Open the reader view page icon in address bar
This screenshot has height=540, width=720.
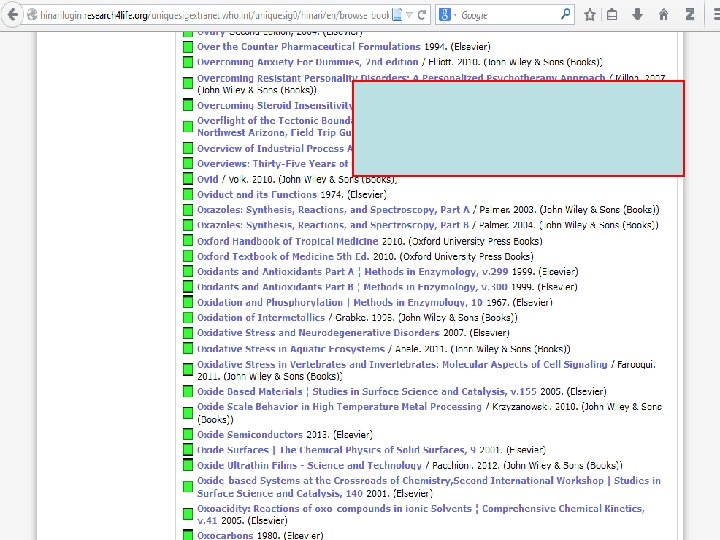[x=397, y=15]
